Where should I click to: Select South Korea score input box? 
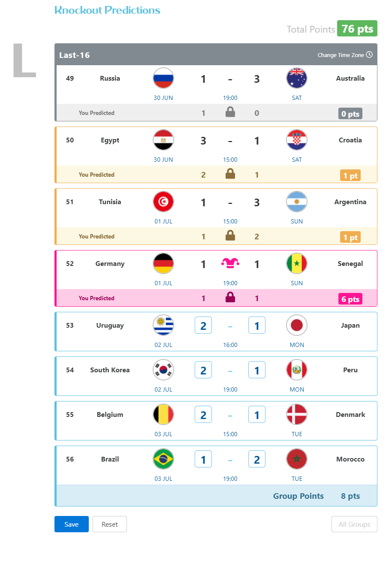coord(203,370)
